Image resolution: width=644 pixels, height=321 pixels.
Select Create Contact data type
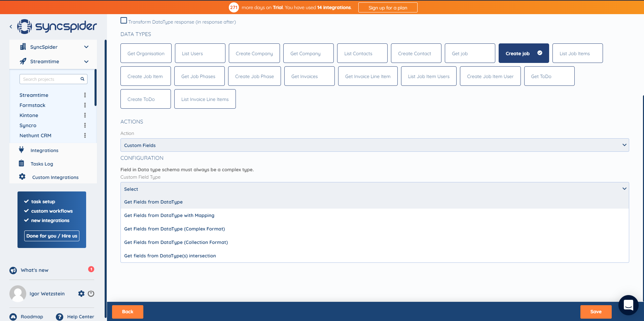pyautogui.click(x=416, y=53)
